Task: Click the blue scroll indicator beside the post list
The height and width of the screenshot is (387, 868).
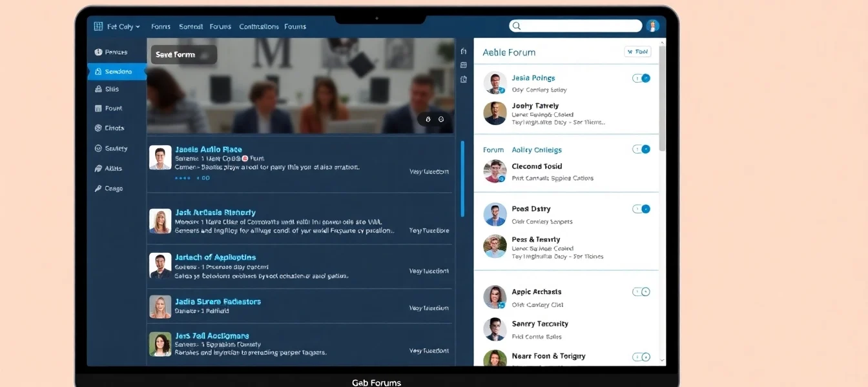Action: (462, 179)
